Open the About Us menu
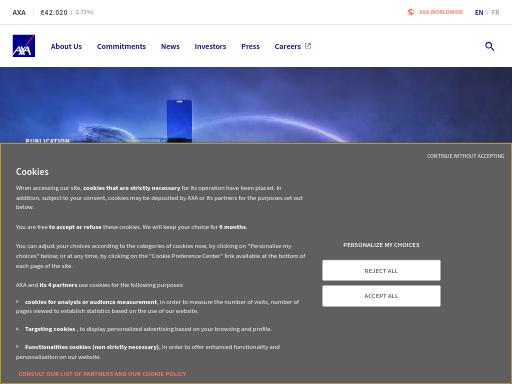This screenshot has height=384, width=512. (x=66, y=46)
